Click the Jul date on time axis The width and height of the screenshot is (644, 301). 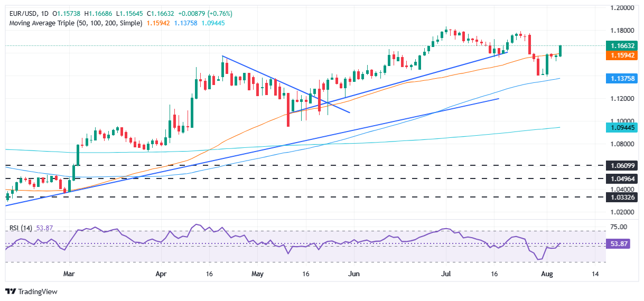coord(446,275)
